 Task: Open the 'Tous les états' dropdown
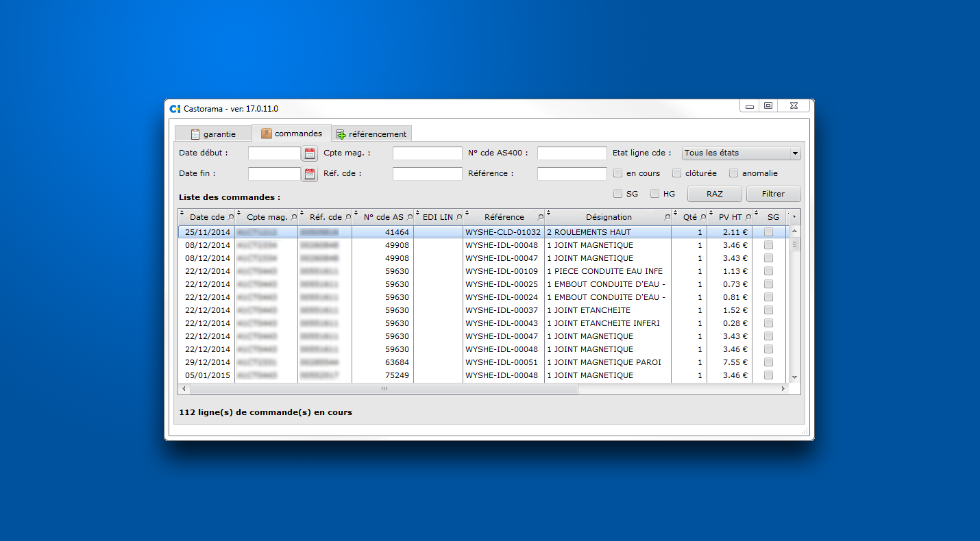[x=742, y=153]
